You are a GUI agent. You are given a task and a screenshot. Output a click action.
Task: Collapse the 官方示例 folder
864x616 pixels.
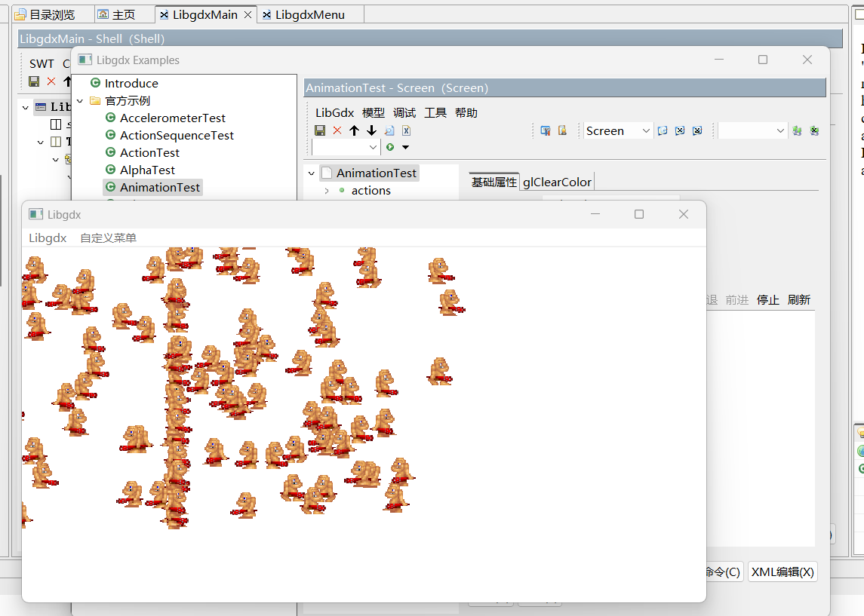tap(81, 101)
